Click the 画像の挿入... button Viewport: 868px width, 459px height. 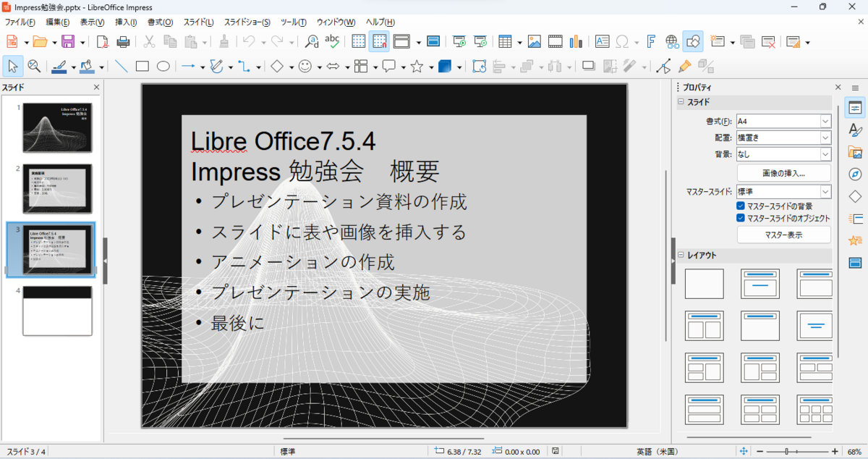tap(784, 173)
